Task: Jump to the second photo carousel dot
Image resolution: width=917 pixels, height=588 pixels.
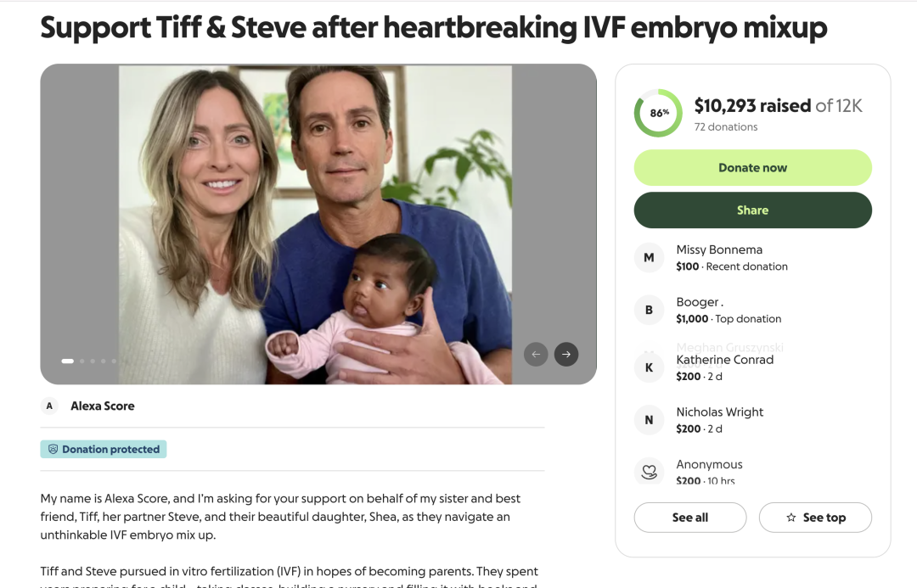Action: tap(82, 361)
